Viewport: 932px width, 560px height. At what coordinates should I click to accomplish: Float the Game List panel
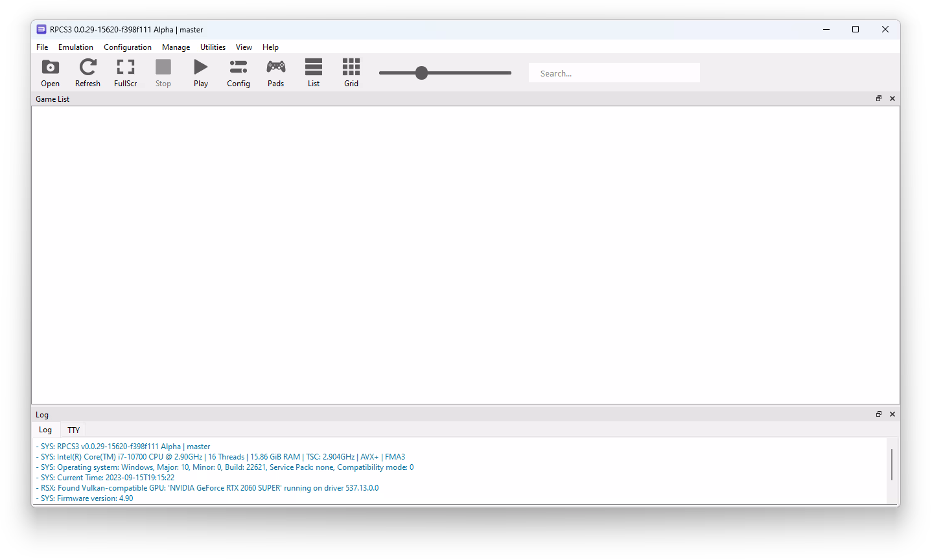click(x=879, y=99)
